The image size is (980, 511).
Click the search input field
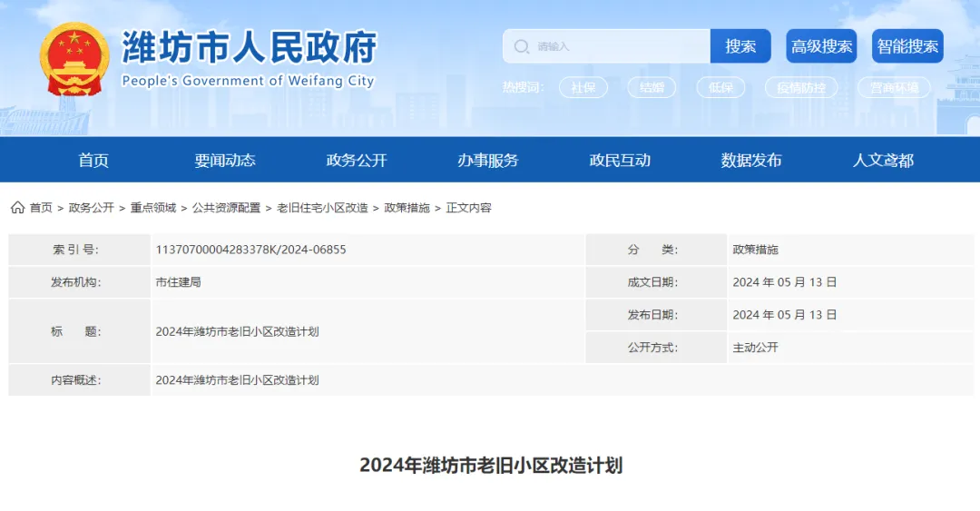pos(617,46)
